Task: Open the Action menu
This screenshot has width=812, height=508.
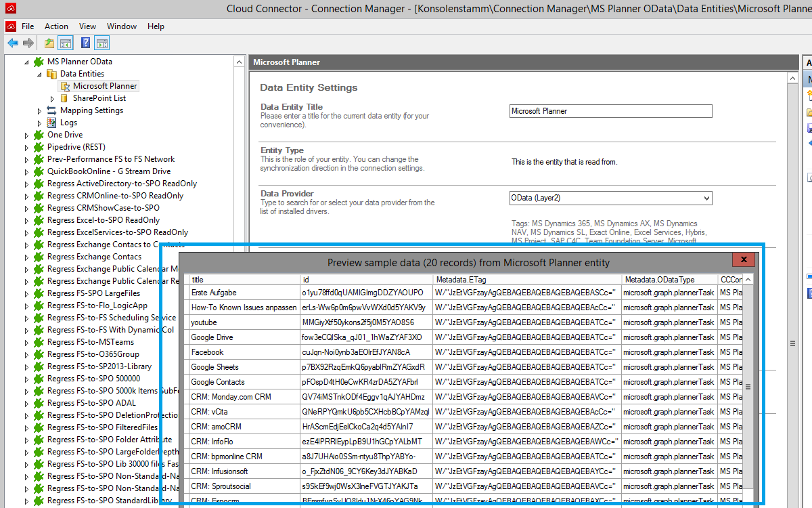Action: [56, 26]
